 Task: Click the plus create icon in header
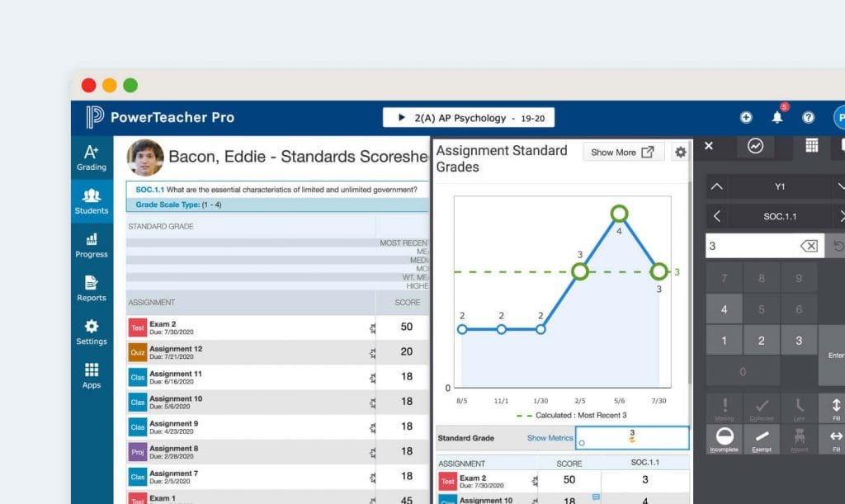click(746, 117)
